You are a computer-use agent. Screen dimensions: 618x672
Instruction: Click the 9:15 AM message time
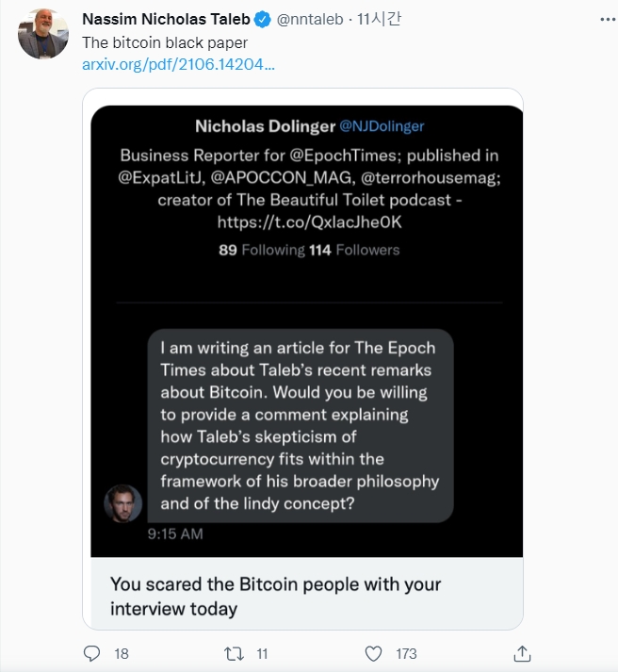click(175, 534)
